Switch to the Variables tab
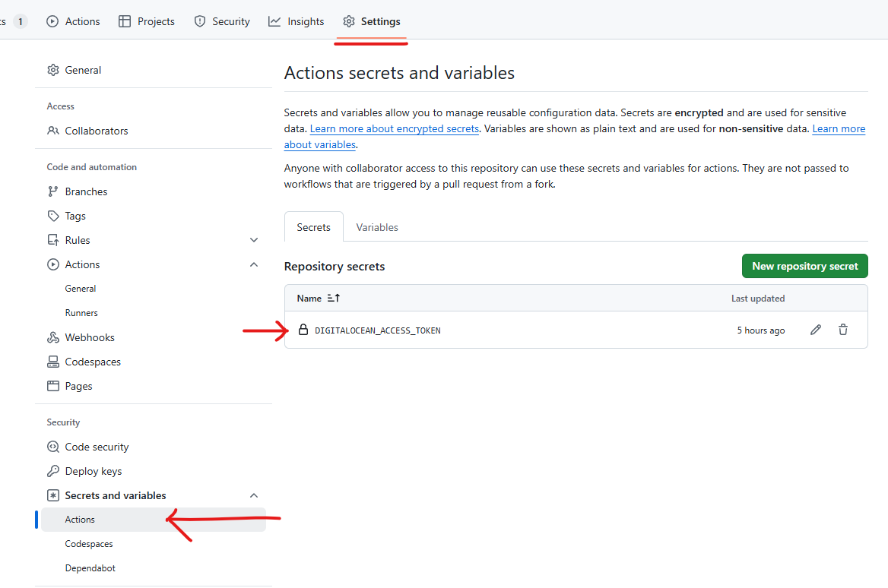 [376, 226]
